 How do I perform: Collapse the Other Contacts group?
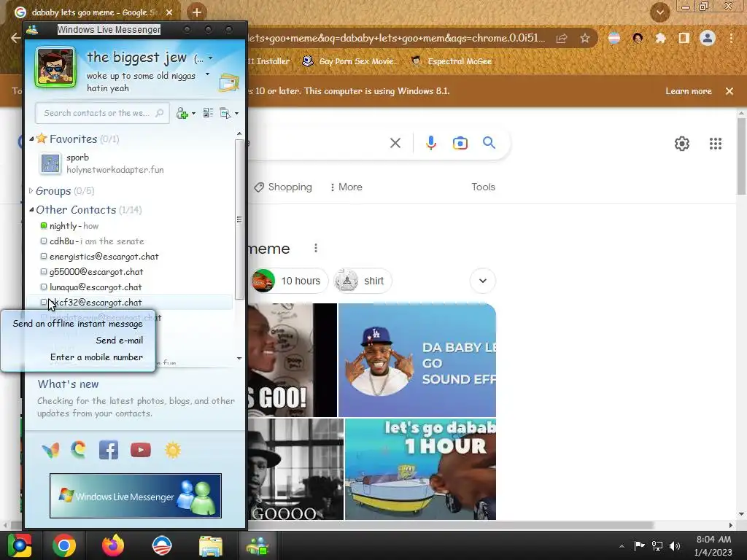31,209
